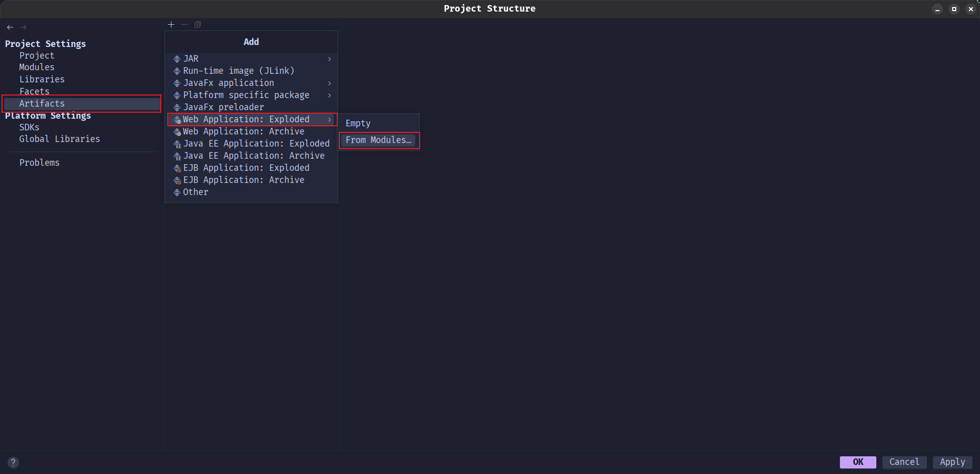The image size is (980, 474).
Task: Click the back navigation arrow
Action: pyautogui.click(x=10, y=27)
